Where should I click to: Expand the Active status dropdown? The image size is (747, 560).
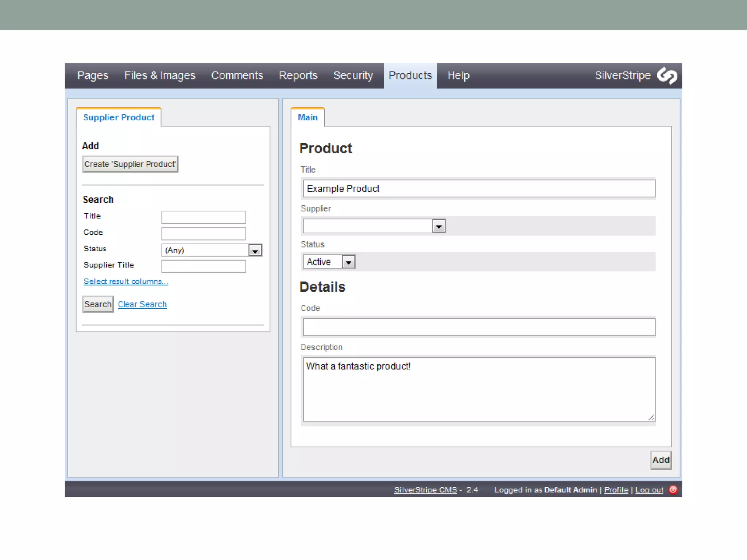pyautogui.click(x=348, y=262)
